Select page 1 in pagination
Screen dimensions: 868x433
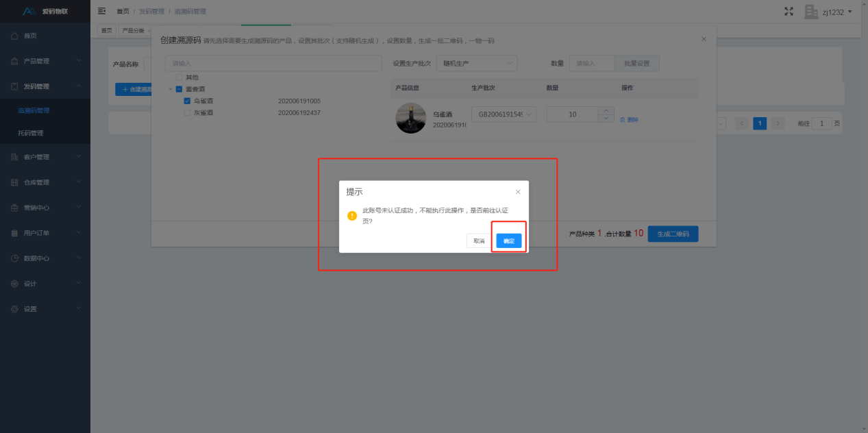(x=760, y=123)
